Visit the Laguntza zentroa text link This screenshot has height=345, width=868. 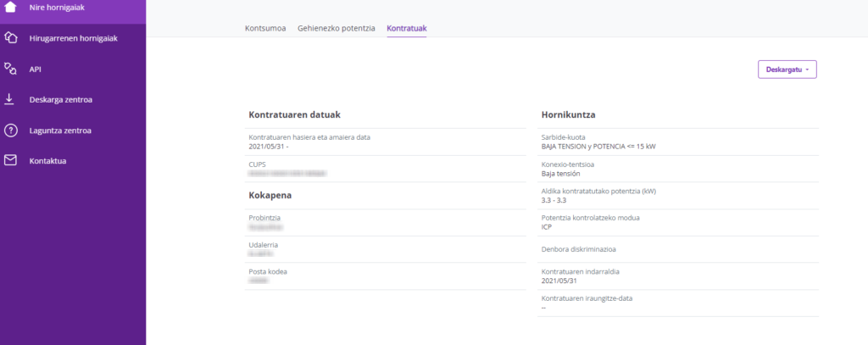click(x=60, y=131)
